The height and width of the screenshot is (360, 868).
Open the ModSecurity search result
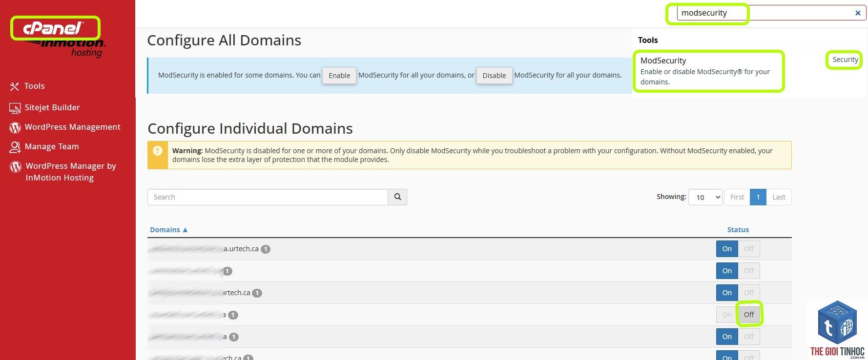[x=709, y=71]
